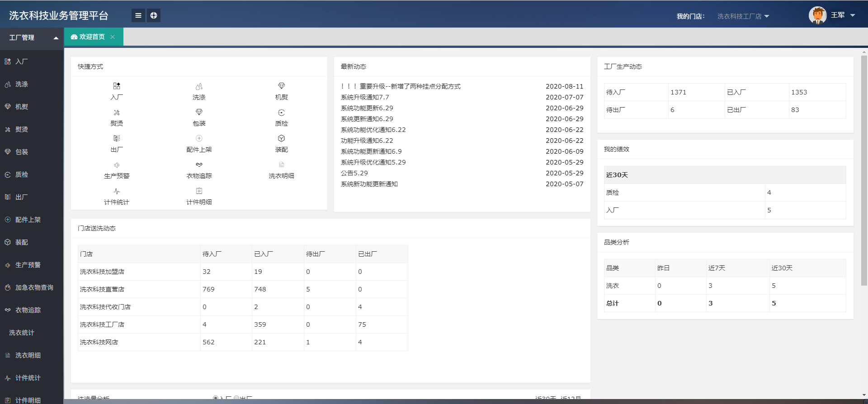Open 入厂 in the left sidebar
Screen dimensions: 868x404
pos(32,61)
